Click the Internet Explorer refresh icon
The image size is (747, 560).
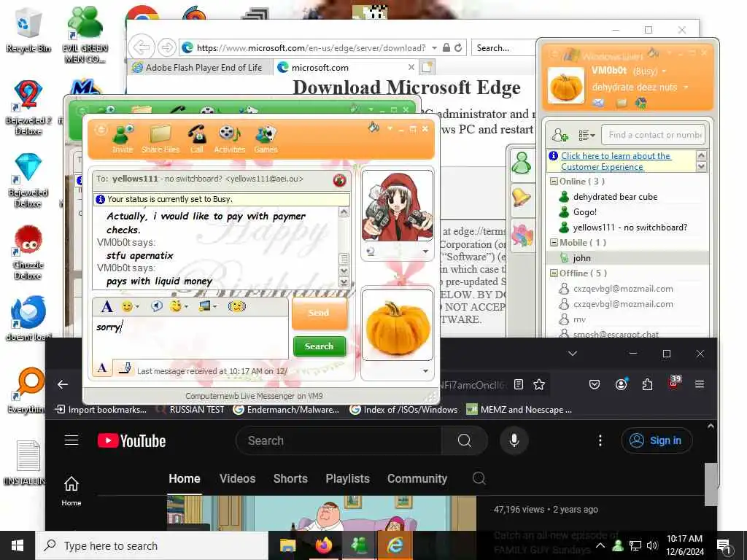coord(458,47)
